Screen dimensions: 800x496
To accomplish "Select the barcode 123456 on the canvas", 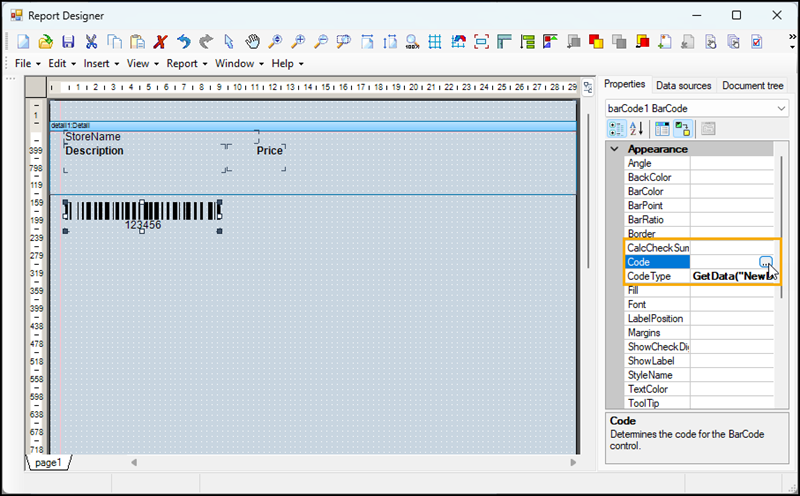I will [x=142, y=216].
